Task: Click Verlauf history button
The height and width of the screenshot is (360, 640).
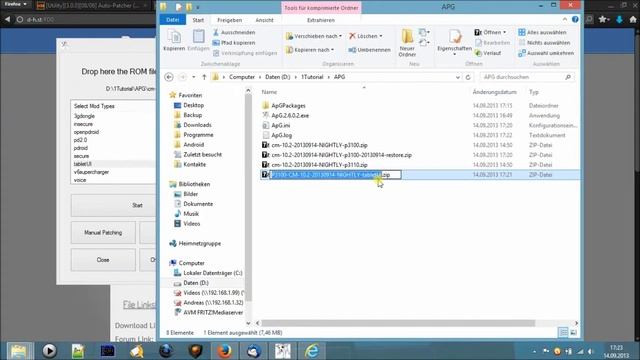Action: (x=488, y=53)
